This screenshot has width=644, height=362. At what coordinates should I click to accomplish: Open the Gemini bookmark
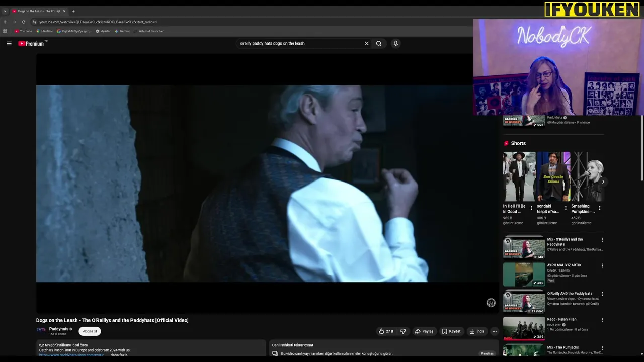click(122, 31)
